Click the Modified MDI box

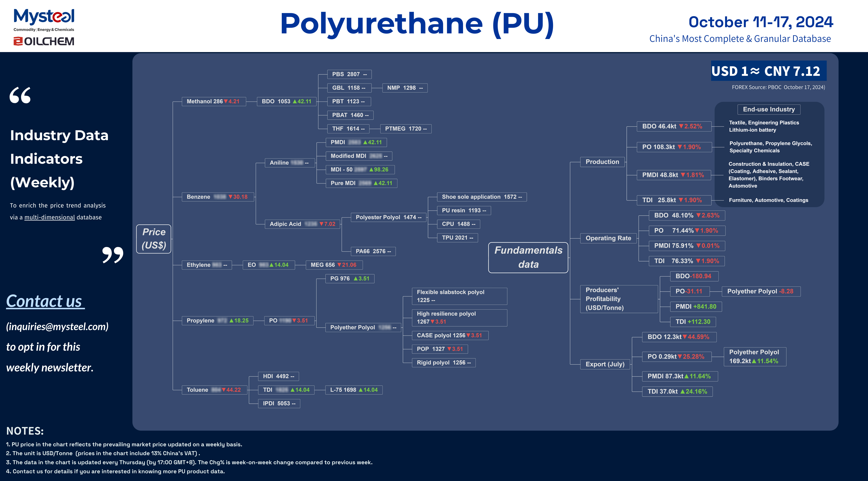click(359, 156)
